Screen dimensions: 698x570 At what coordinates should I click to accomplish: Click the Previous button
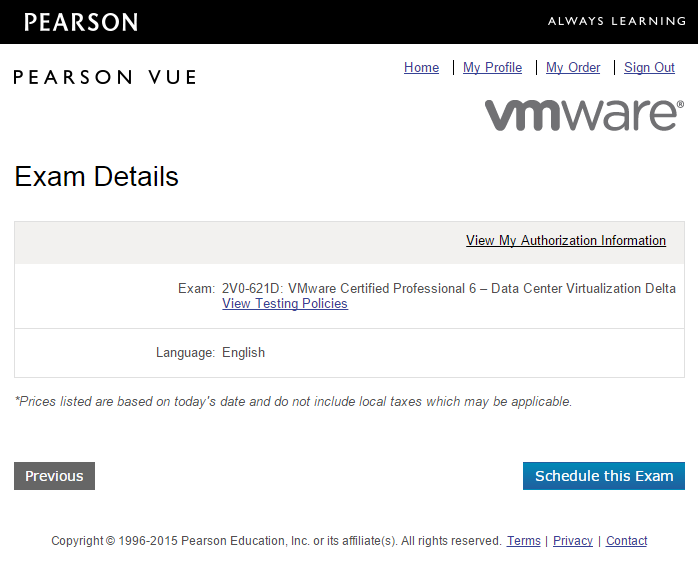tap(54, 476)
